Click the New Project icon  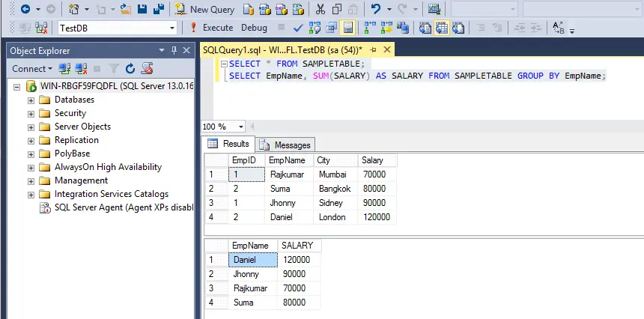74,9
